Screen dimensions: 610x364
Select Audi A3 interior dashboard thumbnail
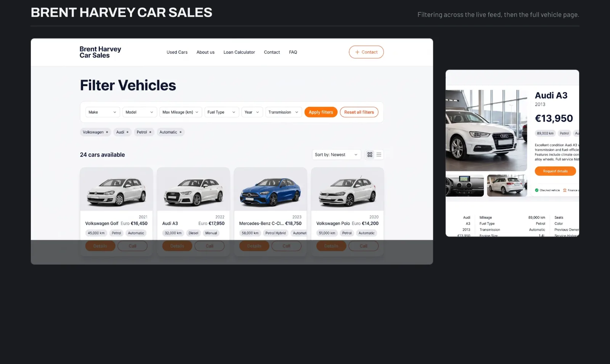point(465,186)
